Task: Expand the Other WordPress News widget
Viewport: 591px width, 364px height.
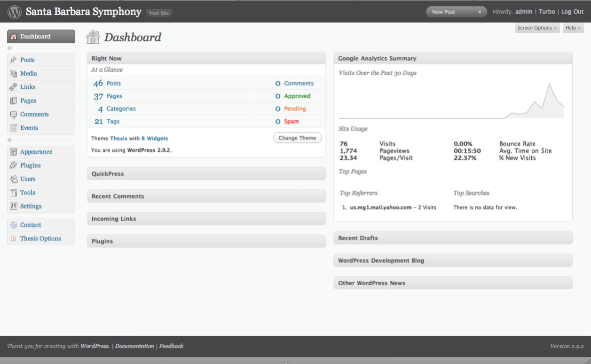Action: (x=453, y=283)
